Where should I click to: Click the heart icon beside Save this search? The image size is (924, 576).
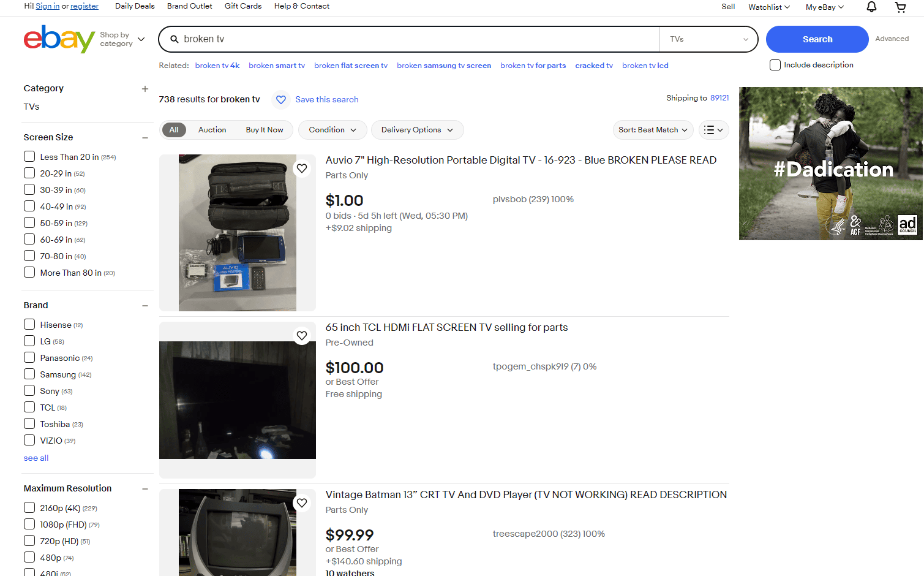point(281,99)
